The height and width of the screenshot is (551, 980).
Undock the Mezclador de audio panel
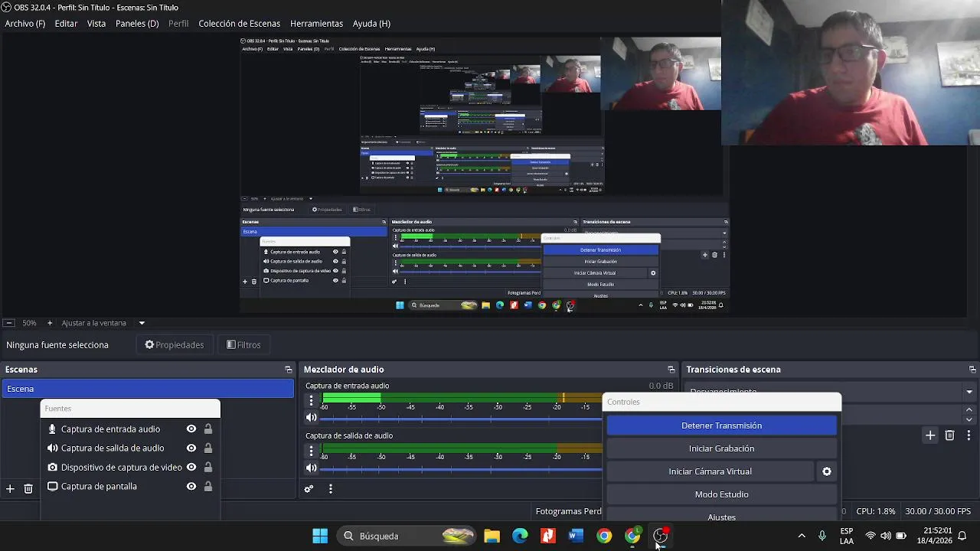point(671,370)
